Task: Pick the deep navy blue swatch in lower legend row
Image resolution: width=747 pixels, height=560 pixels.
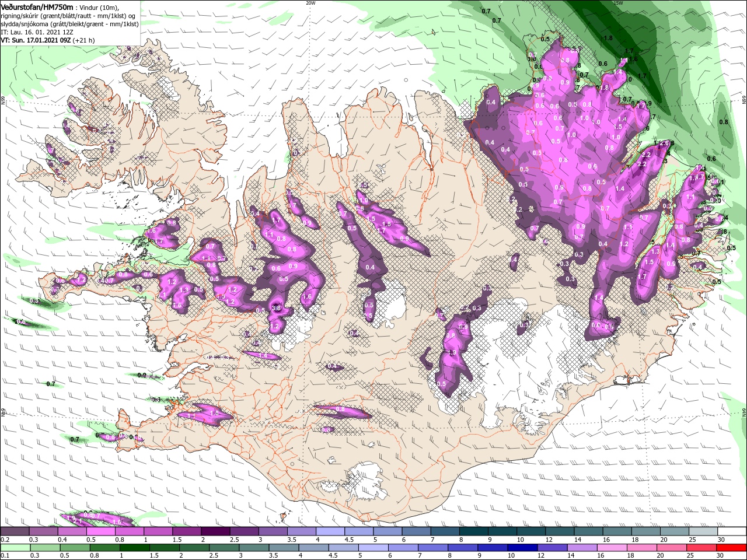Action: click(523, 547)
